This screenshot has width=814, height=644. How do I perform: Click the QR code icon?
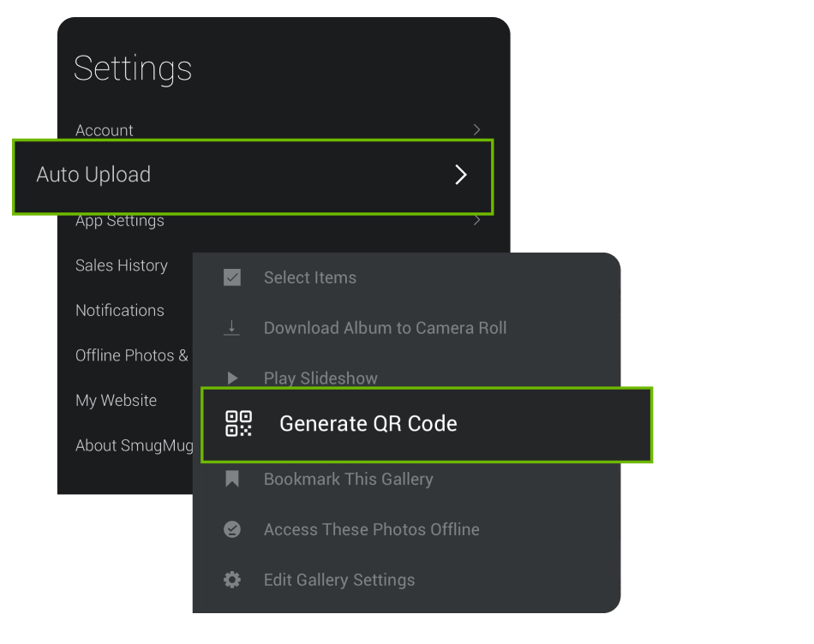(239, 423)
